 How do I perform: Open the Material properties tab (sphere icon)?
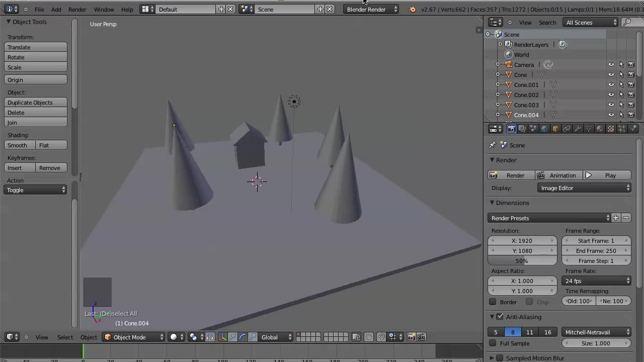[x=600, y=129]
